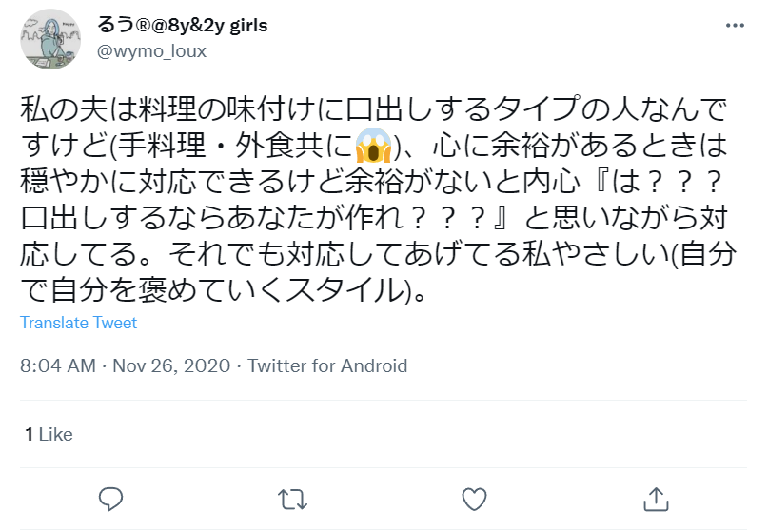Open the author's profile picture avatar
The height and width of the screenshot is (532, 768).
click(x=50, y=39)
